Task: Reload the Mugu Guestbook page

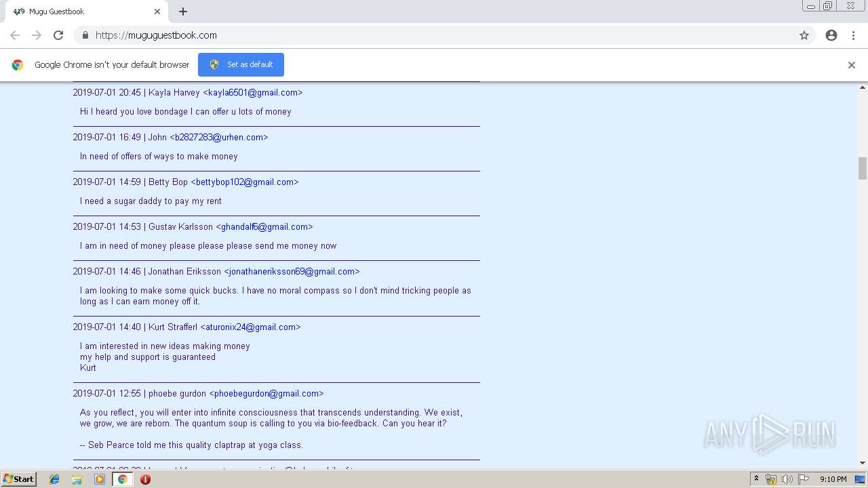Action: pyautogui.click(x=58, y=35)
